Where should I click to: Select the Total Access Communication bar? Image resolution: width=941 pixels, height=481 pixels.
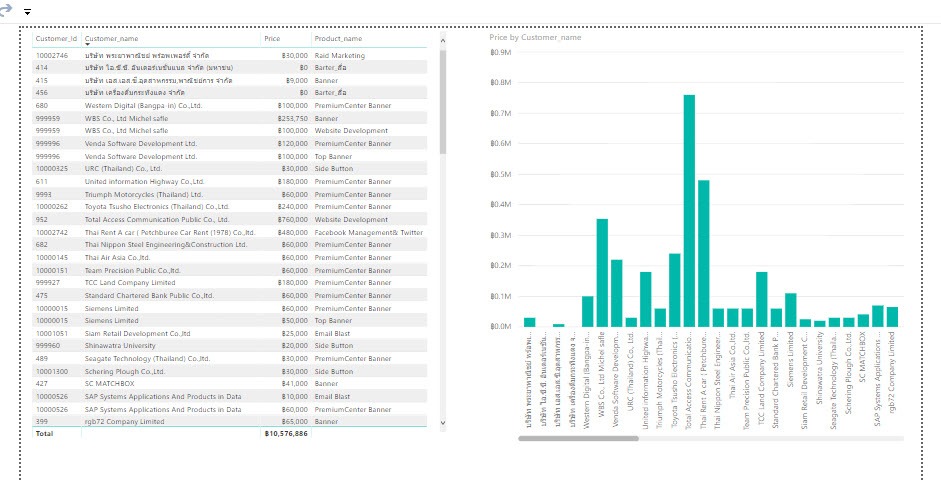(x=689, y=211)
